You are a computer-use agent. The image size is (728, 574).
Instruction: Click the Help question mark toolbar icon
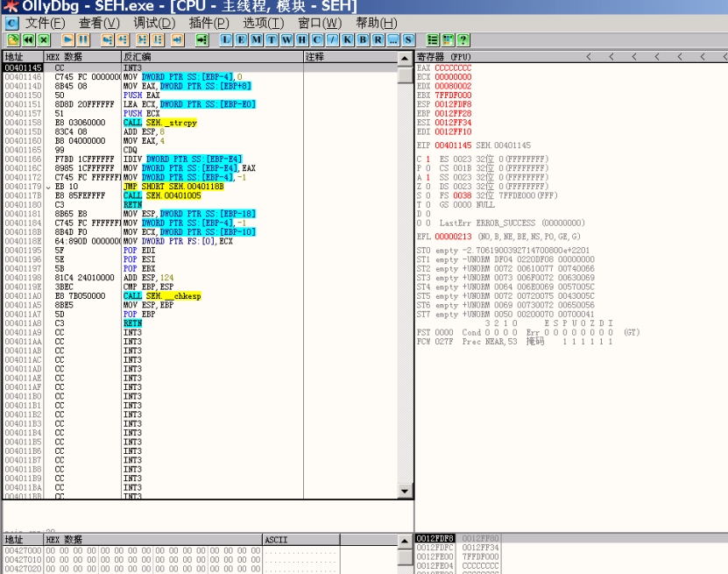click(x=463, y=39)
